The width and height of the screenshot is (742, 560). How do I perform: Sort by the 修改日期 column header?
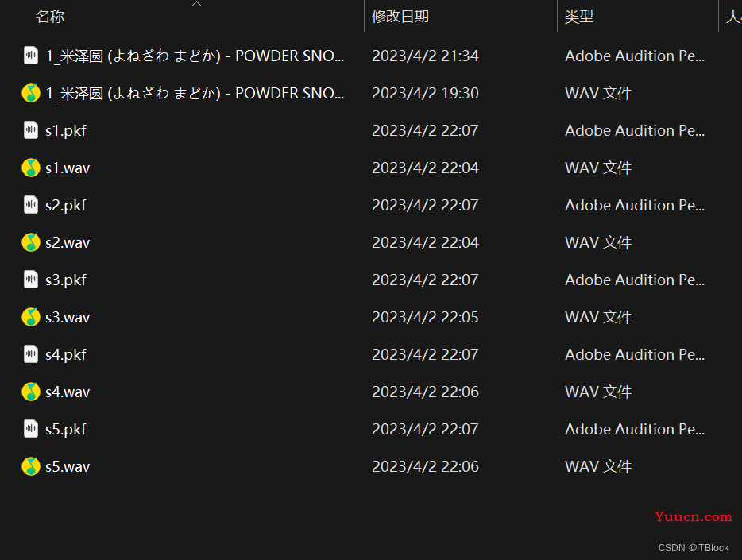pyautogui.click(x=400, y=17)
